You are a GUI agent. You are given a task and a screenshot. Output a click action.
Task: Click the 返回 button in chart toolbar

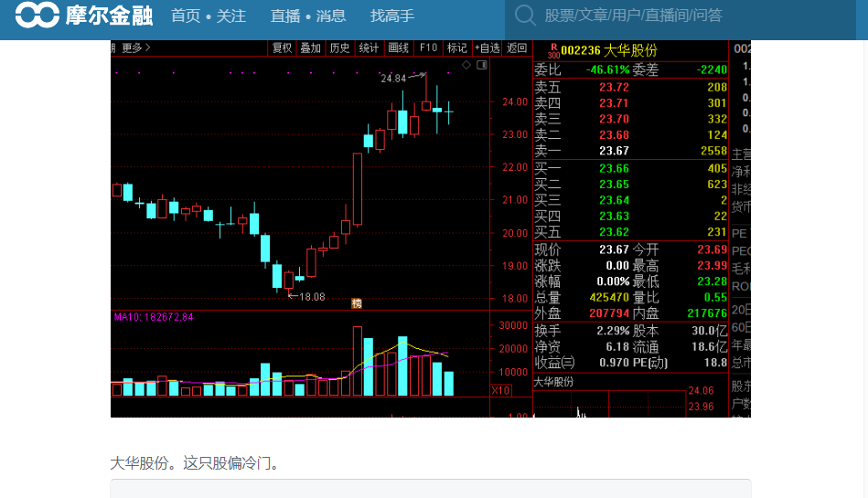[517, 48]
